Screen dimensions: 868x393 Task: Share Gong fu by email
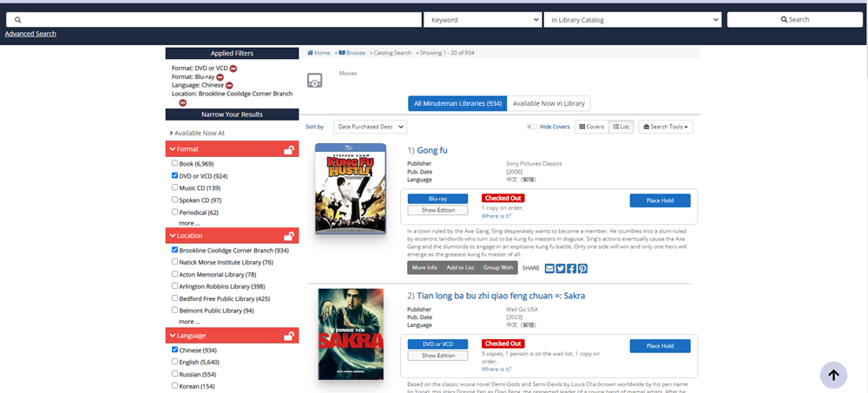click(x=549, y=268)
